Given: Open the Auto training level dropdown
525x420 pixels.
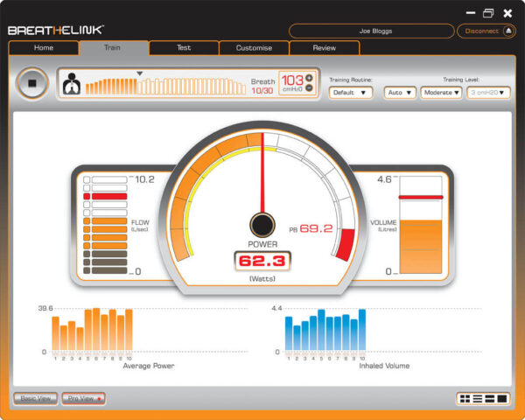Looking at the screenshot, I should tap(400, 93).
